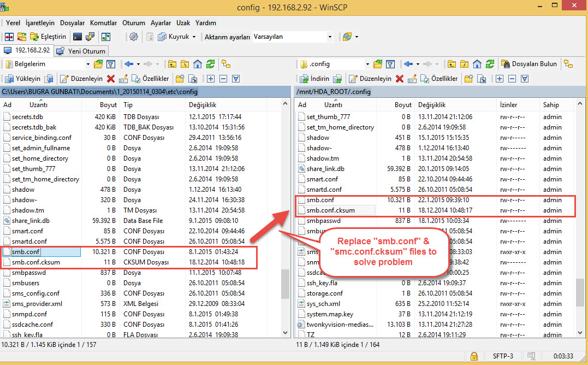Image resolution: width=588 pixels, height=365 pixels.
Task: Open local panel Özellikler properties
Action: (x=150, y=79)
